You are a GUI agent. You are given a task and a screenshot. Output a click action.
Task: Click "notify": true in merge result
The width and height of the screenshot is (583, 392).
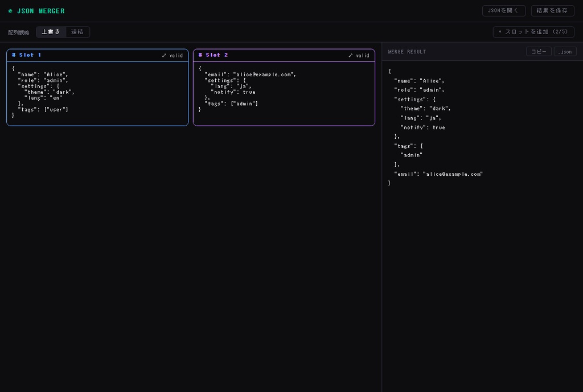pos(423,127)
